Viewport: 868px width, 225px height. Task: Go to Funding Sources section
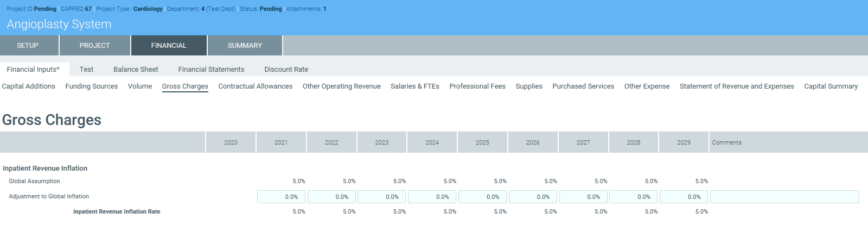click(92, 86)
